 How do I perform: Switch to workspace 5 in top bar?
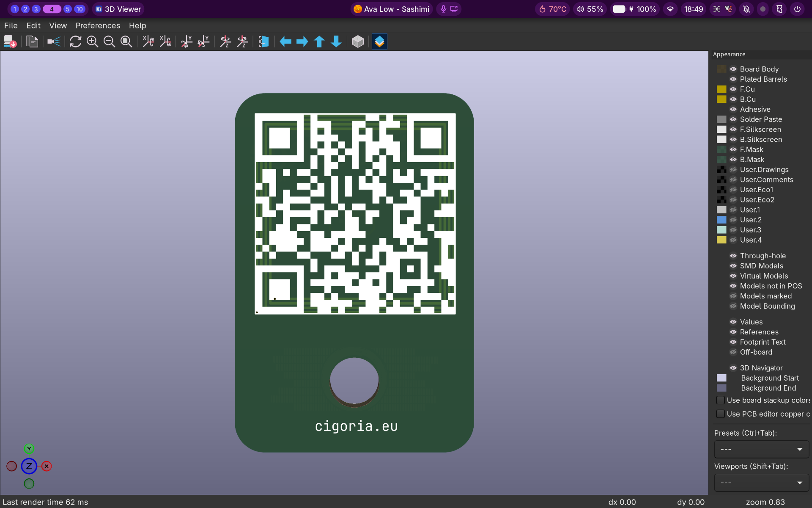click(67, 9)
